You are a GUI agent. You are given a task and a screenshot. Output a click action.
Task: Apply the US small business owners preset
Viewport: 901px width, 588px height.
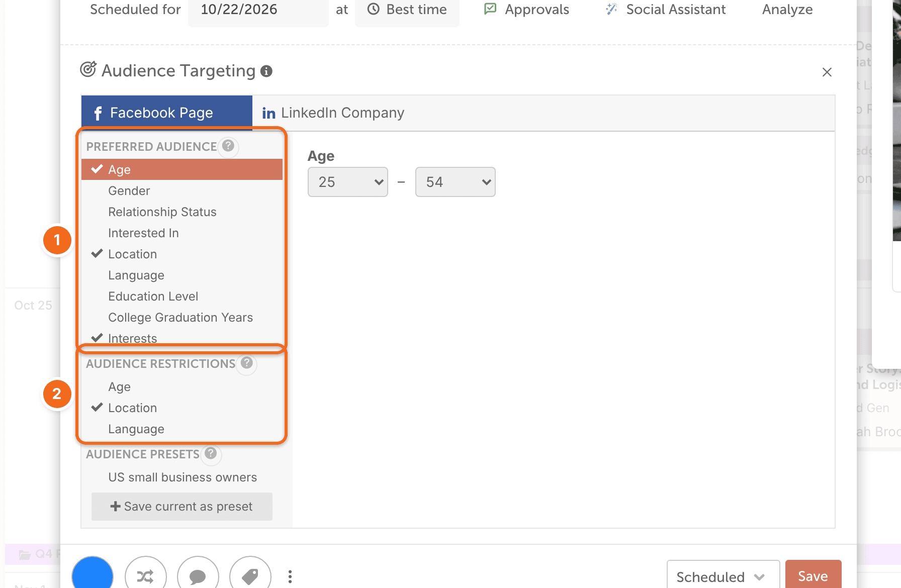(182, 477)
